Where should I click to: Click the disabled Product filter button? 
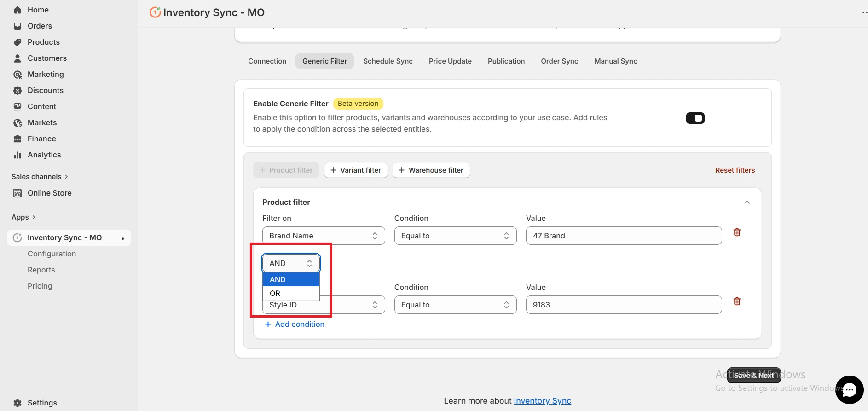(286, 170)
